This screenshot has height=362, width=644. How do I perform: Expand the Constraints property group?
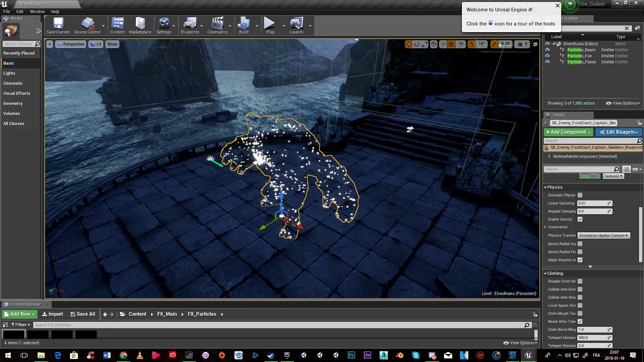click(x=545, y=227)
